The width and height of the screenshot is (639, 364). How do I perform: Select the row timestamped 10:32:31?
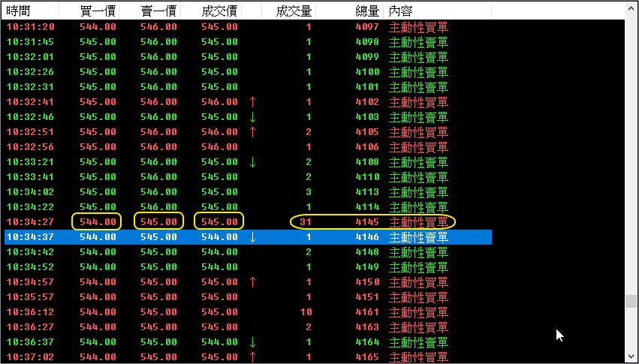tap(248, 87)
